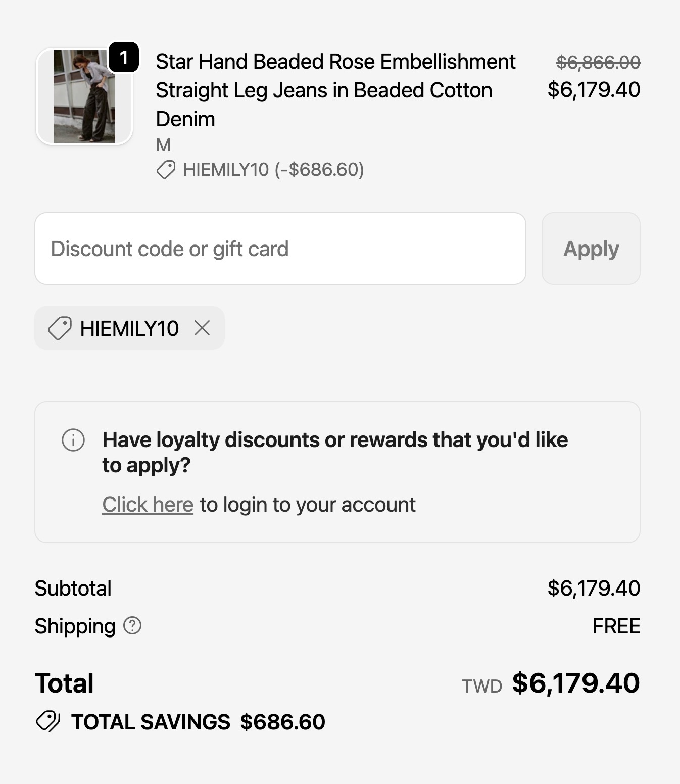Click the tag icon inside HIEMILY10 chip
Image resolution: width=680 pixels, height=784 pixels.
pos(60,328)
